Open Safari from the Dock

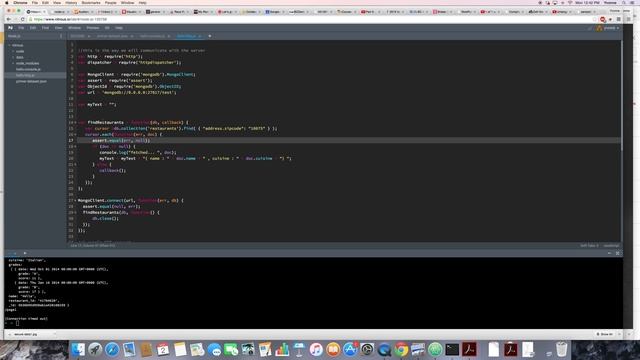[112, 349]
